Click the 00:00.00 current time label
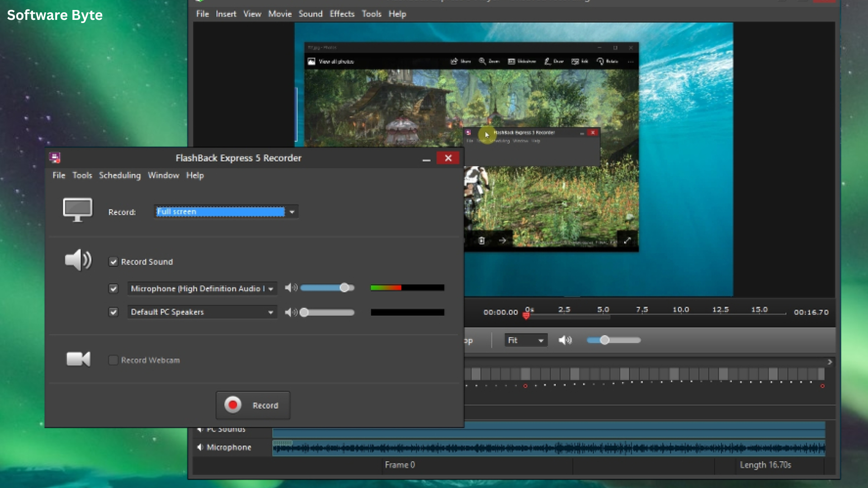This screenshot has width=868, height=488. tap(501, 312)
